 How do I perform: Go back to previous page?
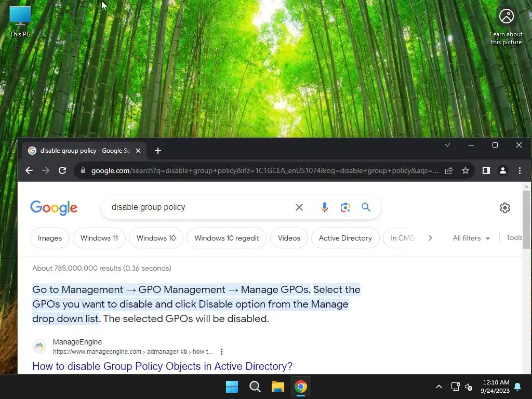(x=29, y=170)
